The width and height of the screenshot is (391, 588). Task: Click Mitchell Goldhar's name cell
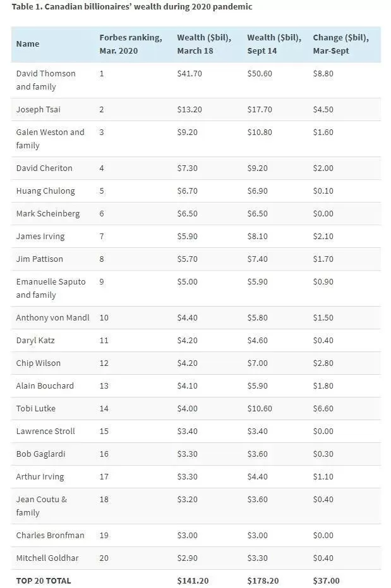tap(47, 558)
